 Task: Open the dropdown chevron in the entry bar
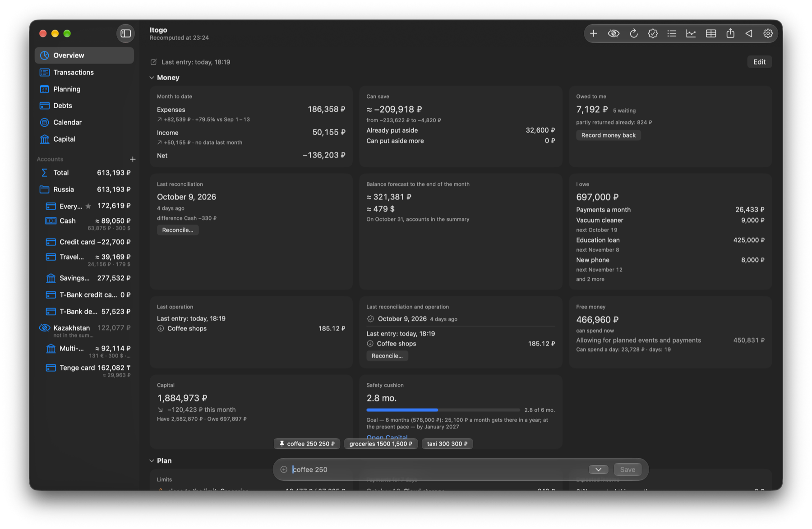click(598, 469)
